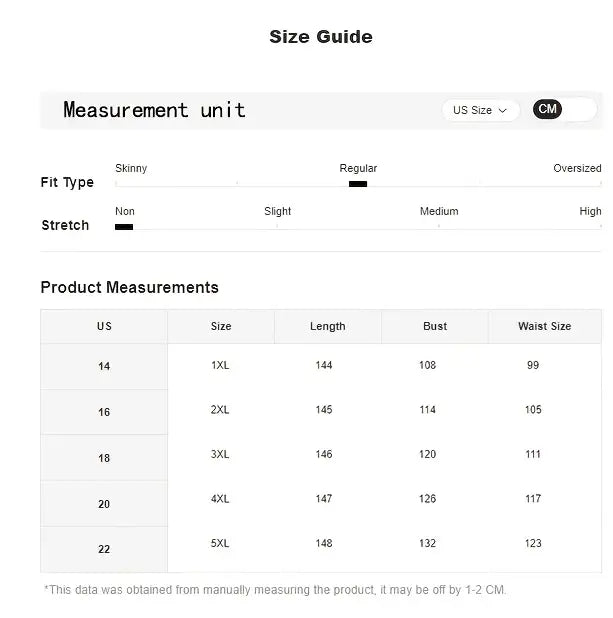613x618 pixels.
Task: Click the Regular fit type marker
Action: pos(358,183)
